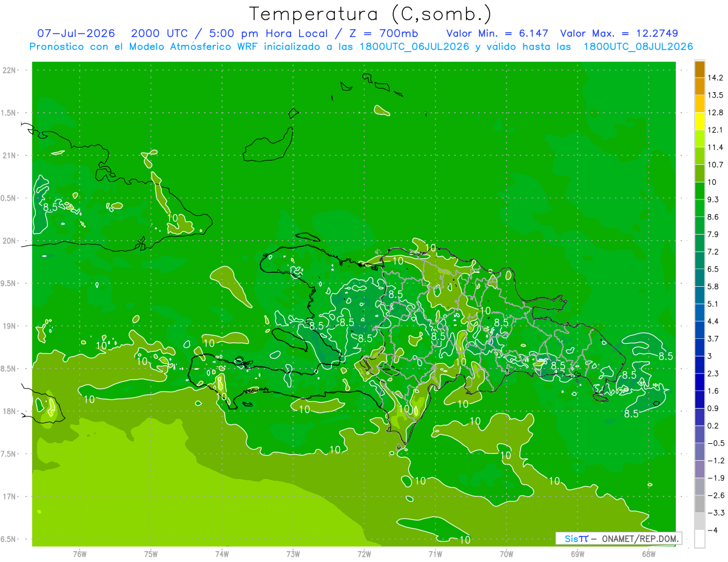The height and width of the screenshot is (562, 728).
Task: Click the "9.3" colorbar label
Action: pyautogui.click(x=713, y=199)
